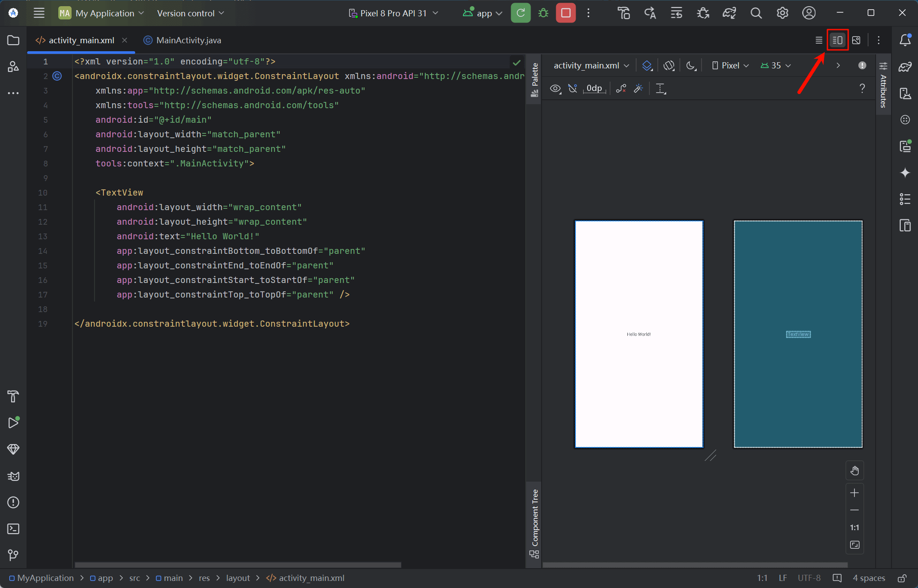Open the Gemini assistant panel
The image size is (918, 588).
pyautogui.click(x=905, y=173)
